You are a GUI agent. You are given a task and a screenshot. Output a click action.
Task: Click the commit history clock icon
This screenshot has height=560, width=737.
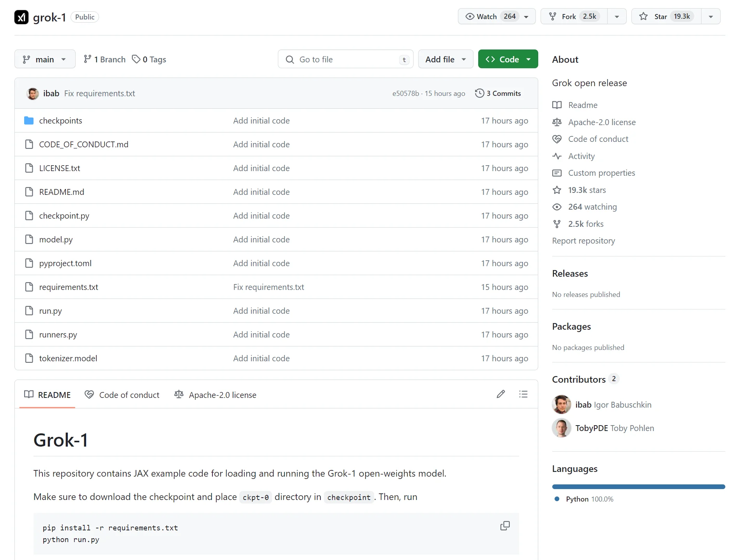coord(479,94)
